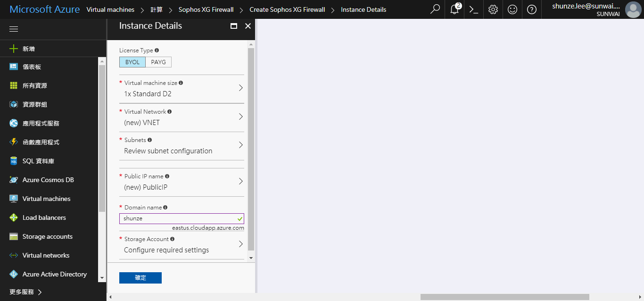Click the blade vertical scrollbar
Screen dimensions: 644x301
tap(251, 149)
